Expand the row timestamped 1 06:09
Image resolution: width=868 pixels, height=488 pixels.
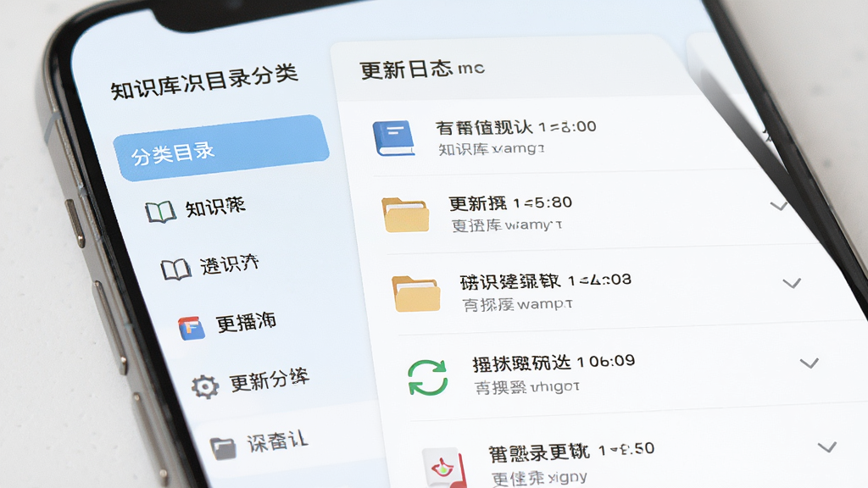[x=810, y=363]
